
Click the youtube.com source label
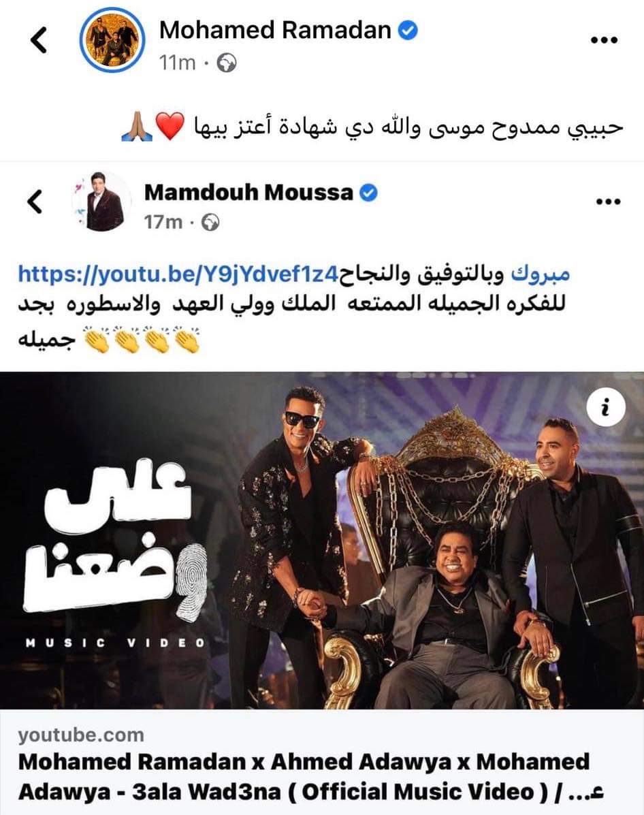click(x=81, y=735)
